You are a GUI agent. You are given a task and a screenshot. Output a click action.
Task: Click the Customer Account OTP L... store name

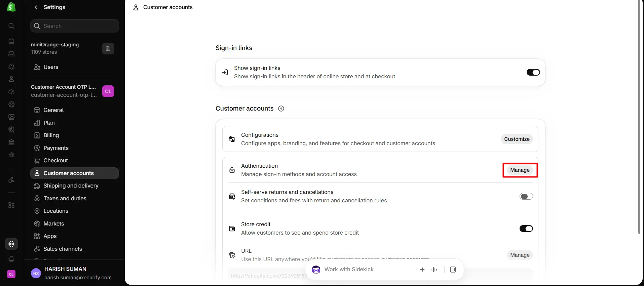coord(63,87)
